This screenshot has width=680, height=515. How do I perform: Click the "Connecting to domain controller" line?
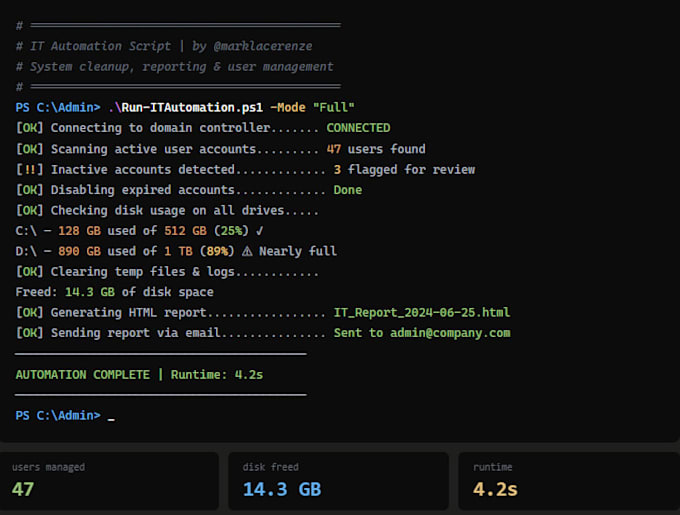[x=203, y=128]
